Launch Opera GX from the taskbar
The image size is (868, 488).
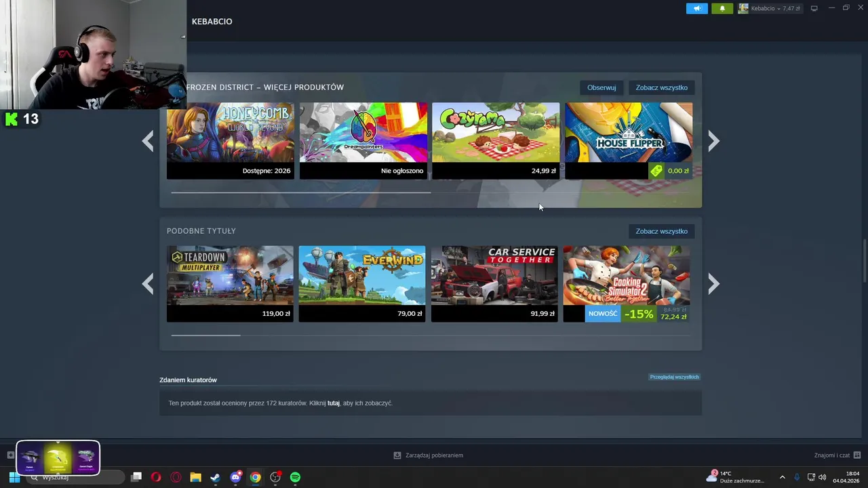click(176, 477)
